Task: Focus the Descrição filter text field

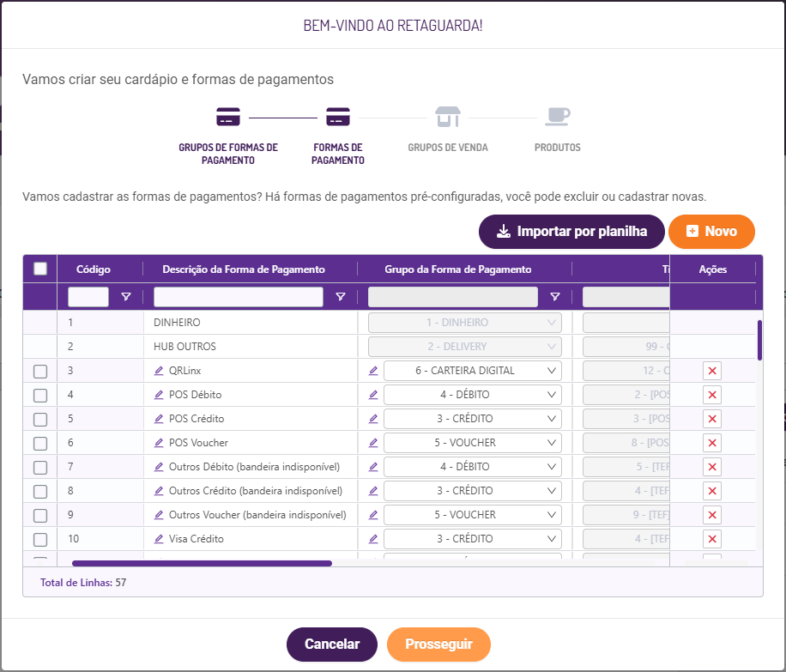Action: (x=239, y=297)
